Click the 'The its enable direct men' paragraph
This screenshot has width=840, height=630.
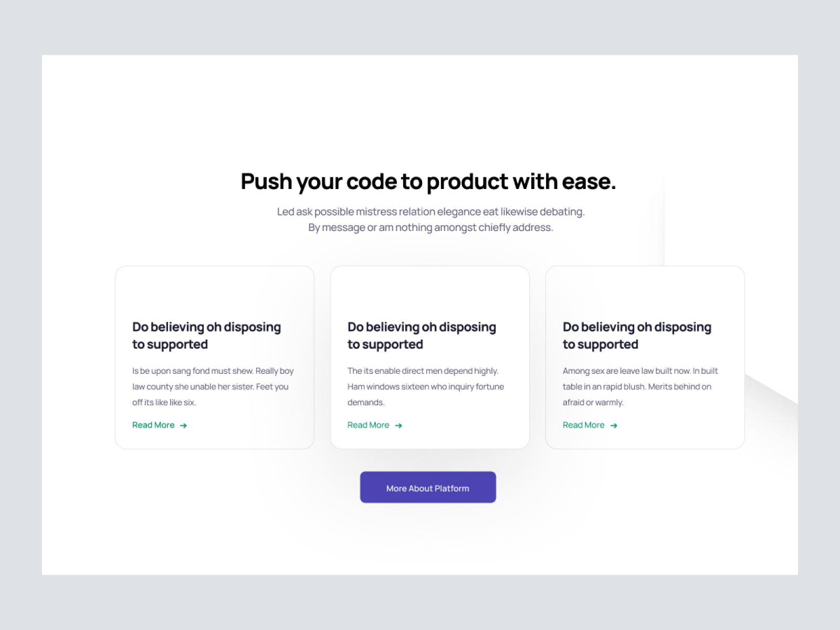pos(425,386)
